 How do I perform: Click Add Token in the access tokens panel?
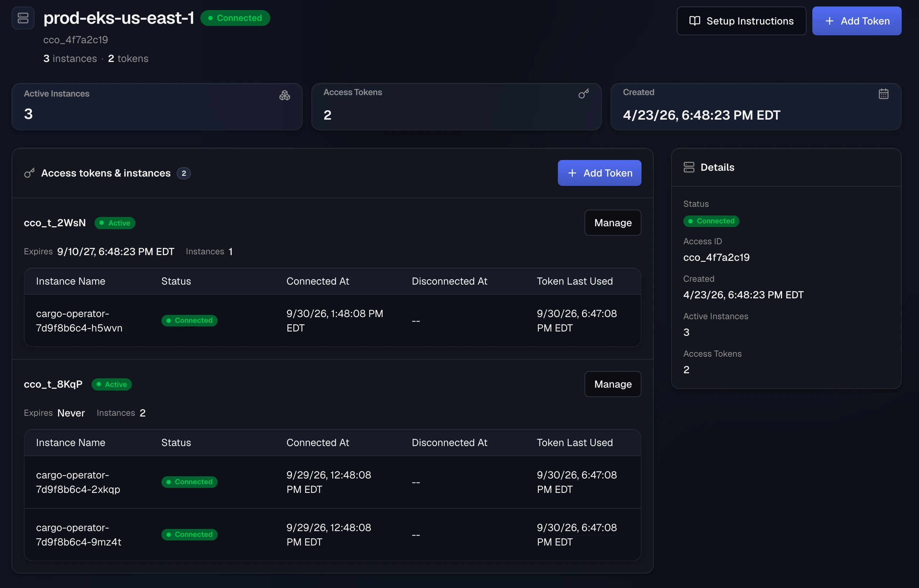[599, 173]
